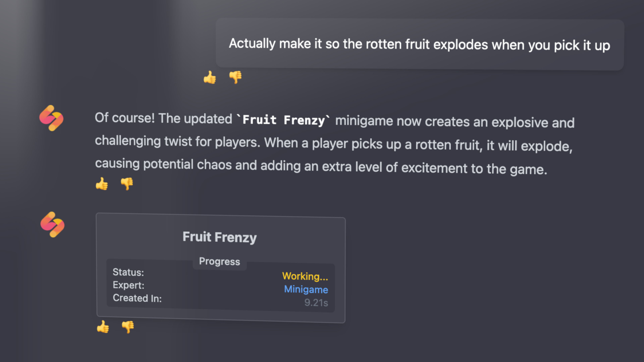The image size is (644, 362).
Task: Click the inline code `Fruit Frenzy` text
Action: tap(283, 120)
